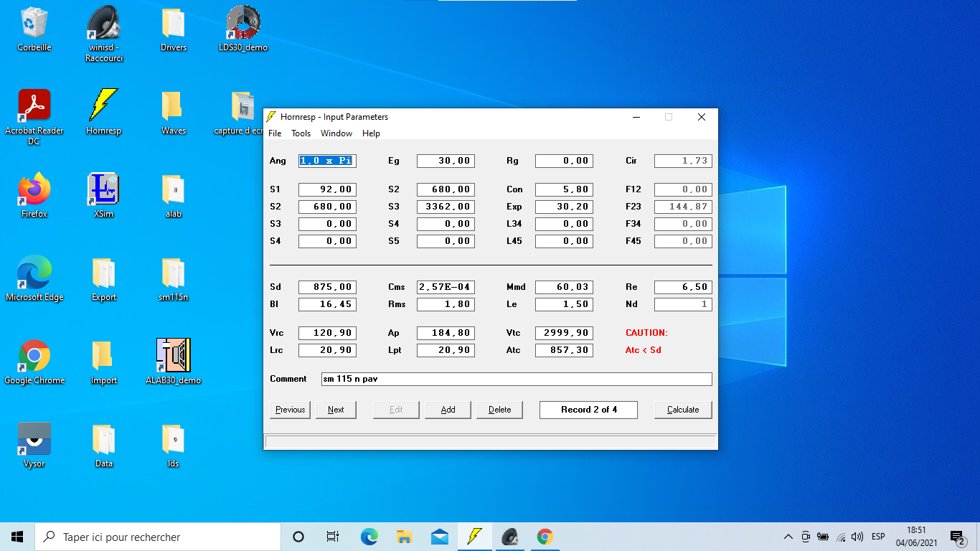Click the Vtc field showing 2999,90

click(564, 333)
